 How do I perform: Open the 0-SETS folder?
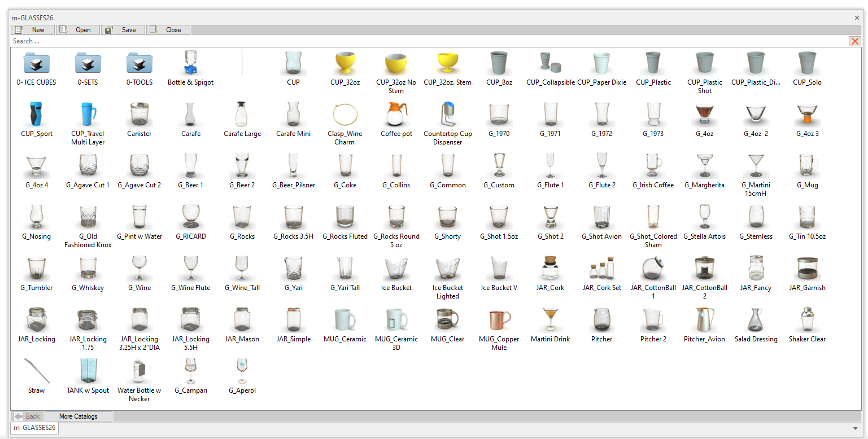click(x=88, y=64)
